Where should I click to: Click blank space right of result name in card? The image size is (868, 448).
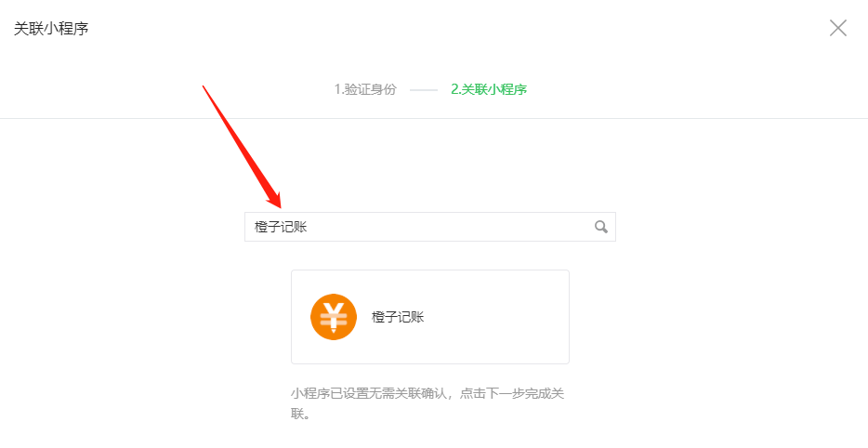[495, 317]
